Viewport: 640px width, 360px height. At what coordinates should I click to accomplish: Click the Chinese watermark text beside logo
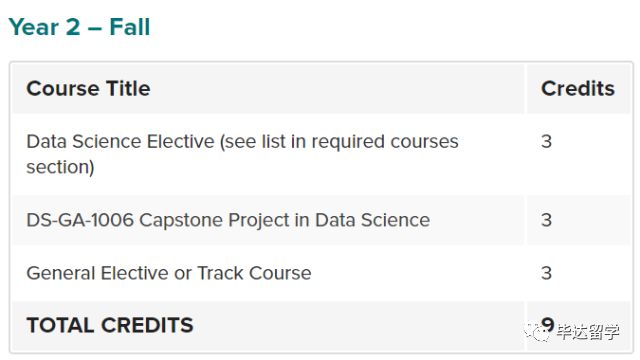pos(588,332)
